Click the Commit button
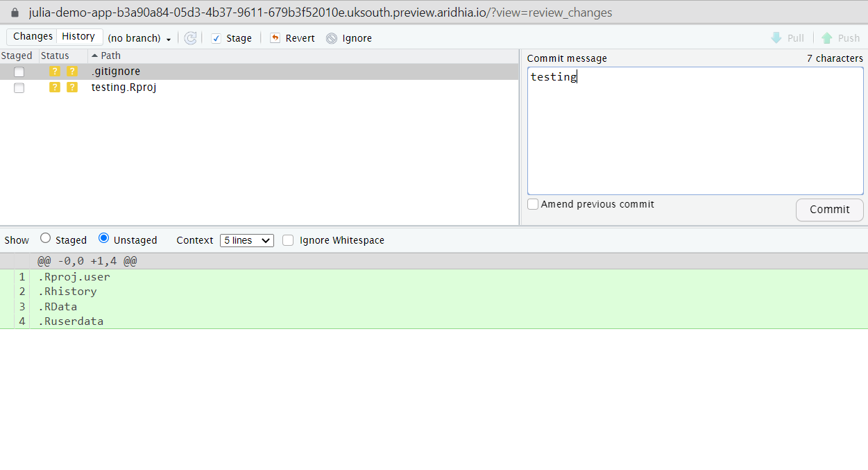The width and height of the screenshot is (868, 470). pos(829,210)
